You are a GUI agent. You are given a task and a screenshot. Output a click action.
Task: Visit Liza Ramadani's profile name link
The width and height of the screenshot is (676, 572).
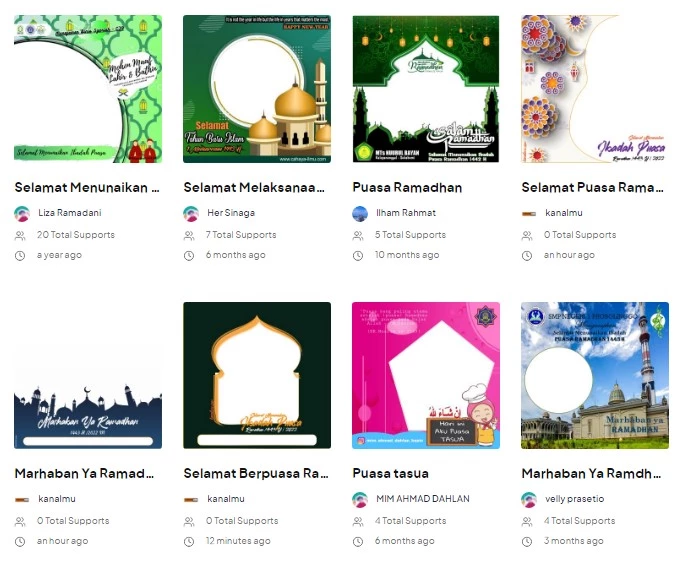pos(70,213)
